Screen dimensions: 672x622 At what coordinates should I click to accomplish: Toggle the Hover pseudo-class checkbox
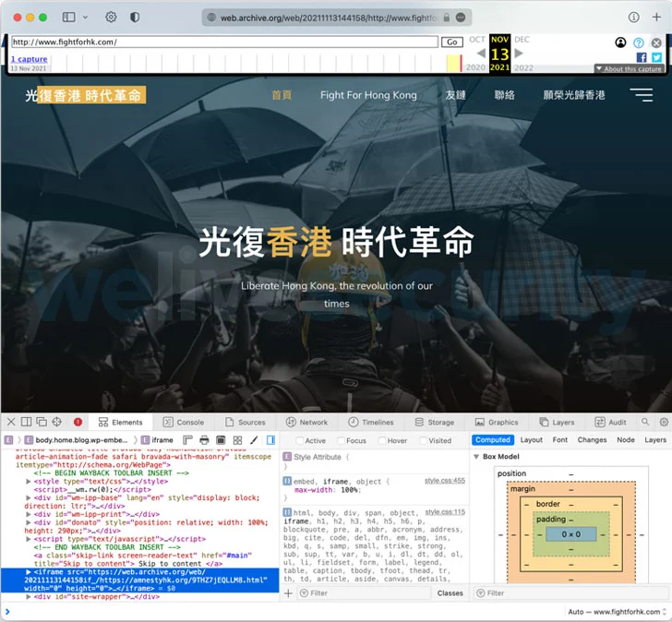tap(382, 440)
